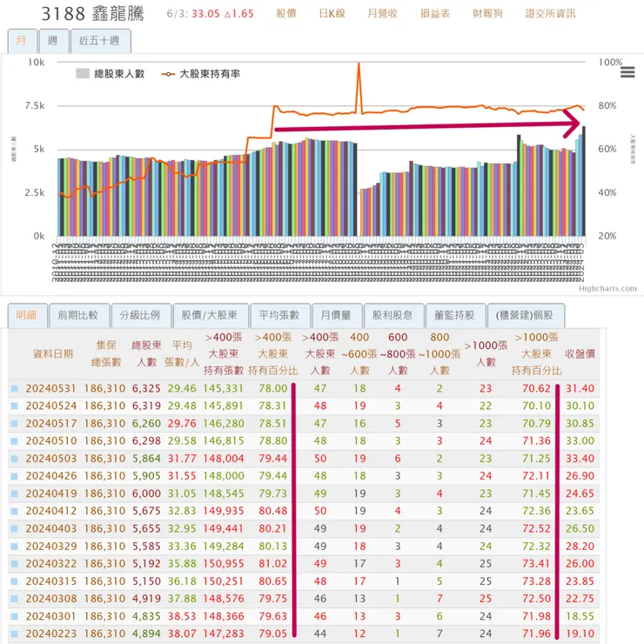Click the closing price 18.55
644x644 pixels.
580,616
